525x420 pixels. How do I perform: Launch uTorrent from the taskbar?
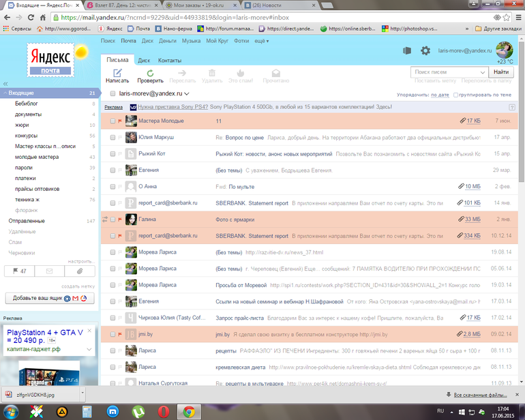click(x=137, y=411)
